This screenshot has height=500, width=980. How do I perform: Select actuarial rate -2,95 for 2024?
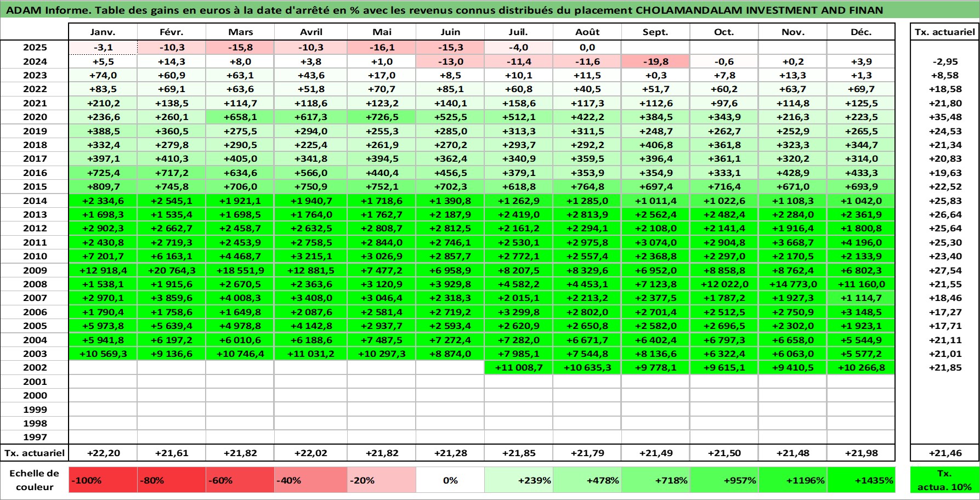click(945, 61)
